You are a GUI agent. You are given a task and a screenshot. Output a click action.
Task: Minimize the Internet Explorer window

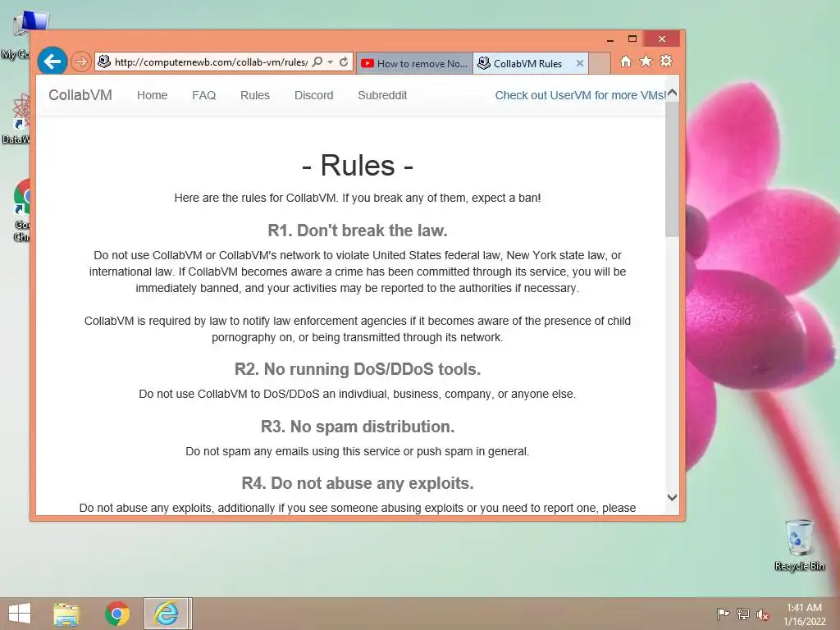[610, 39]
